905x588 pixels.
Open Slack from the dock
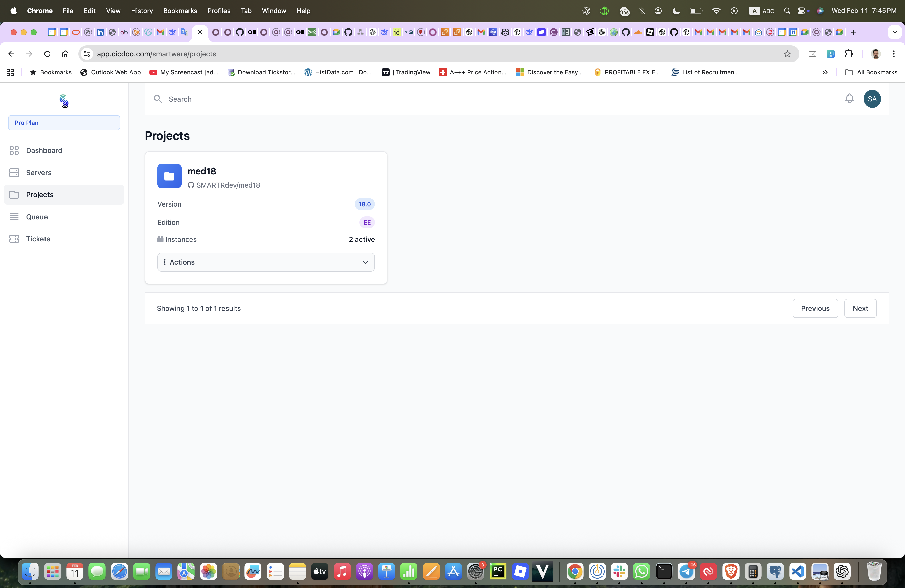coord(619,571)
